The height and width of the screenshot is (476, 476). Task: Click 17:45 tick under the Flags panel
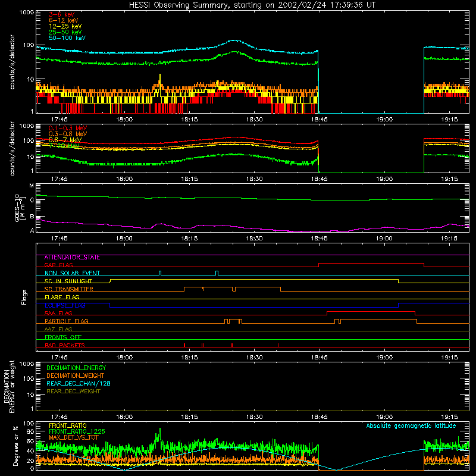tap(59, 358)
